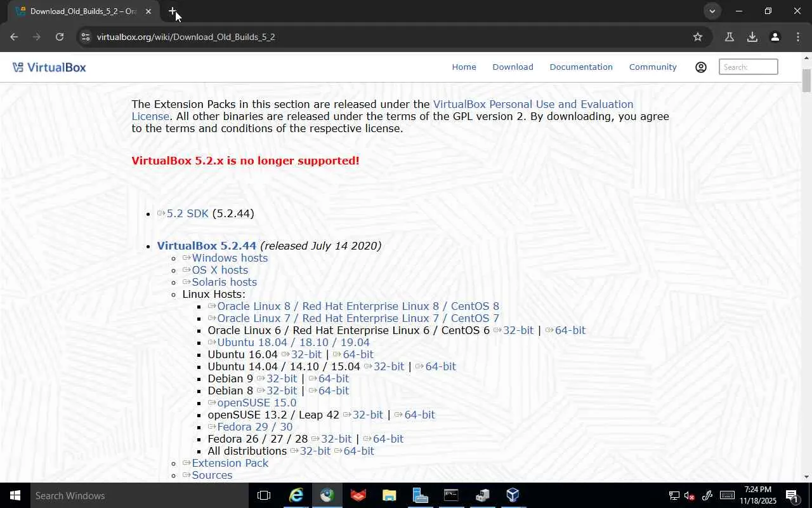The image size is (812, 508).
Task: Open the Community menu item
Action: 653,67
